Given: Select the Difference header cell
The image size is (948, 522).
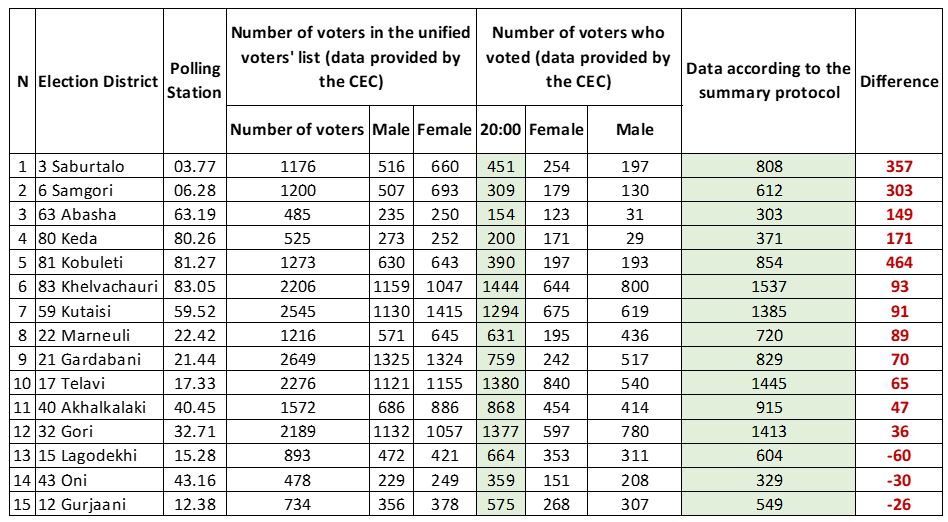Looking at the screenshot, I should coord(899,81).
